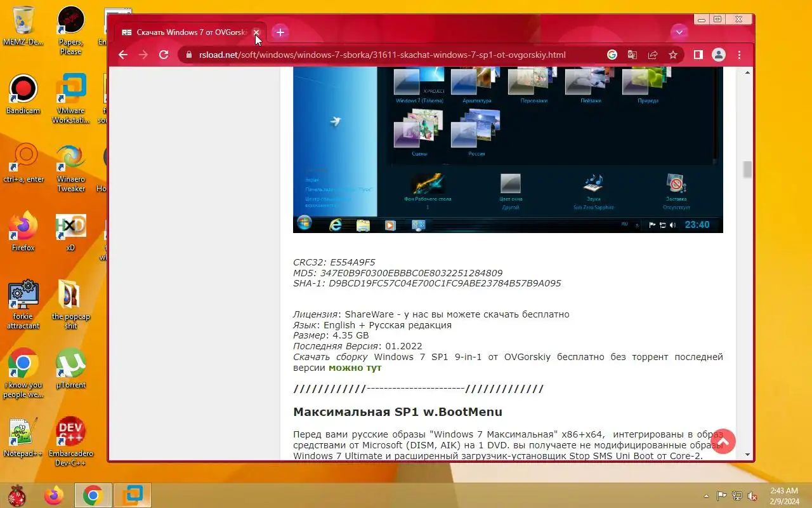This screenshot has height=508, width=812.
Task: Select the forkie attractant desktop icon
Action: point(23,305)
